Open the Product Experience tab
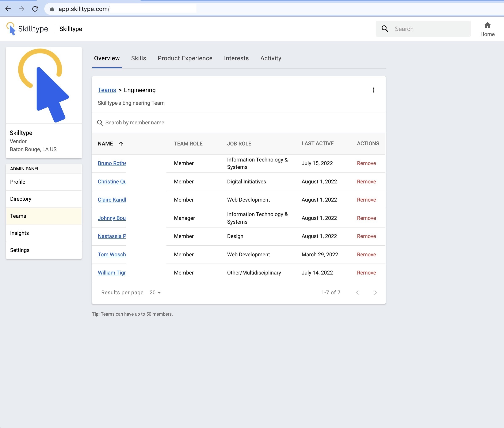 pyautogui.click(x=185, y=58)
